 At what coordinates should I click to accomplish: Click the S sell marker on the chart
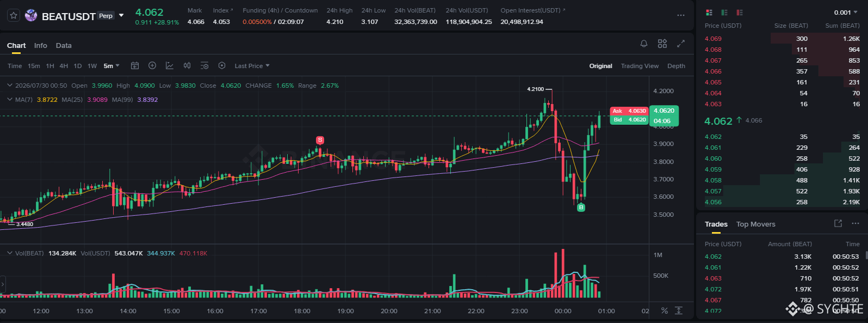point(320,140)
